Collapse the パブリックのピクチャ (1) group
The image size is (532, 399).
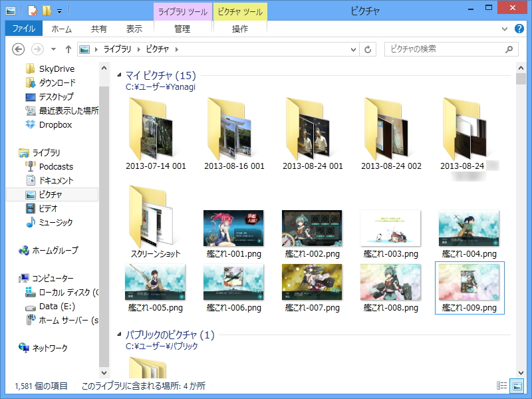pos(120,334)
